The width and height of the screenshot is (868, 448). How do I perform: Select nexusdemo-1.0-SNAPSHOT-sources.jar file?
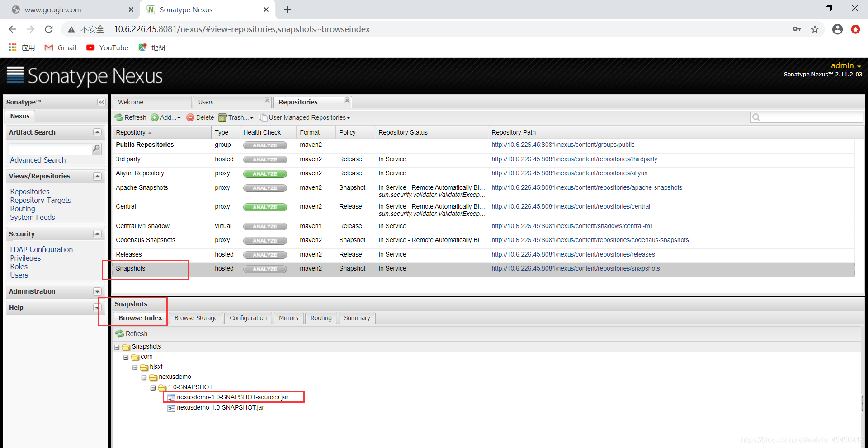pos(232,397)
